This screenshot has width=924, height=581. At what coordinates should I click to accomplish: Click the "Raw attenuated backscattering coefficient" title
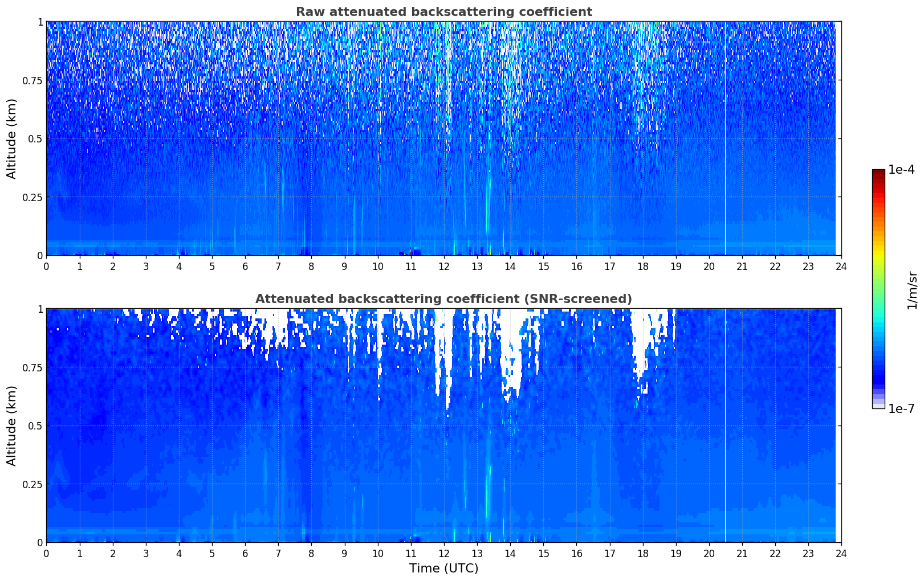coord(443,12)
